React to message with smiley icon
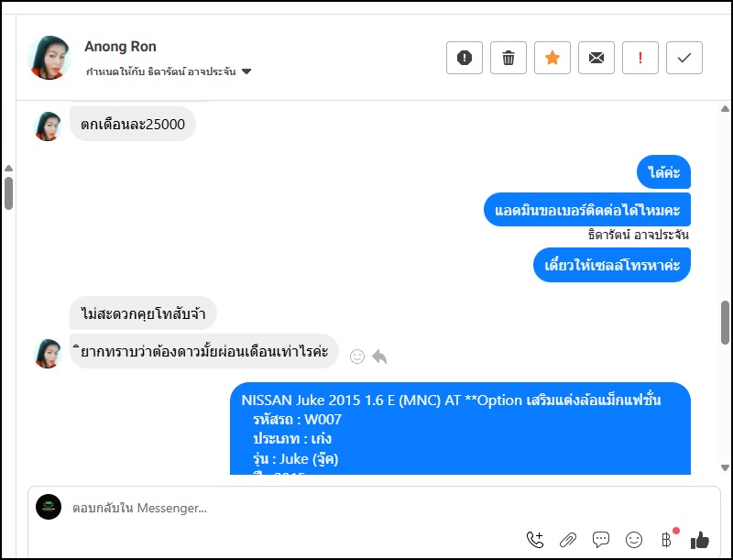This screenshot has height=560, width=733. 357,356
